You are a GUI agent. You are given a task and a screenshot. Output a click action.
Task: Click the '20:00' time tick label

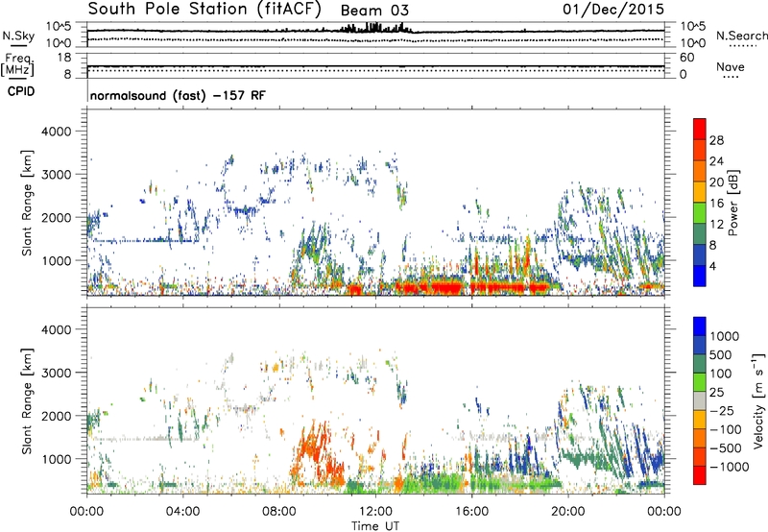click(568, 512)
